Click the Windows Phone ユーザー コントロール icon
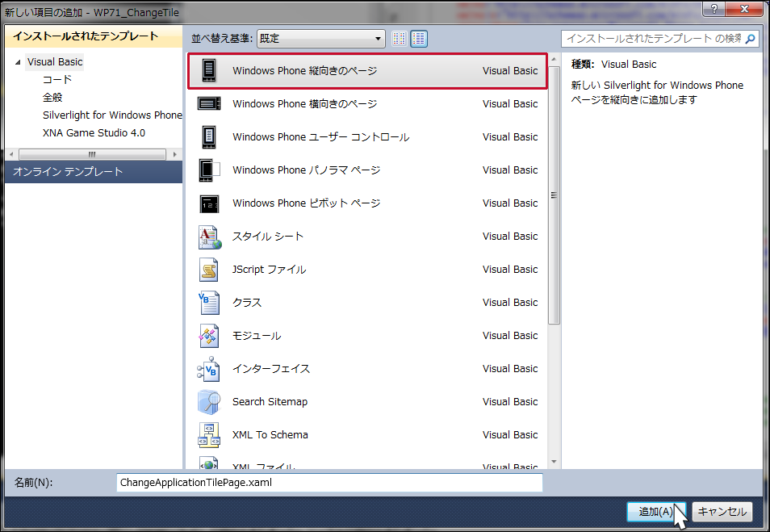The image size is (770, 532). (209, 137)
